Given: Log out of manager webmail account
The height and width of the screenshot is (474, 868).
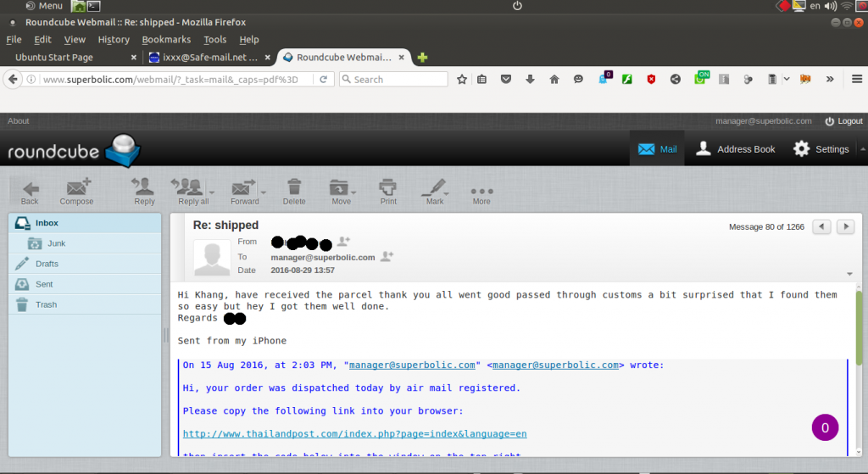Looking at the screenshot, I should (843, 121).
